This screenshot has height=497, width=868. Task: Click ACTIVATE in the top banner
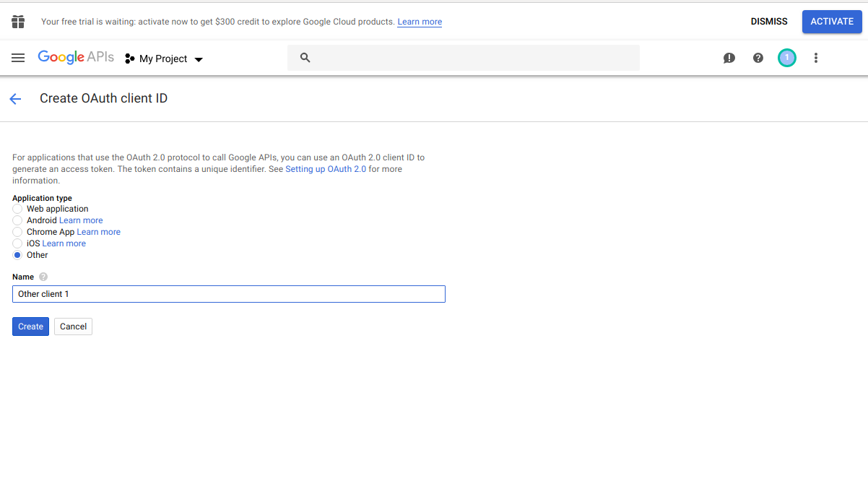point(831,21)
